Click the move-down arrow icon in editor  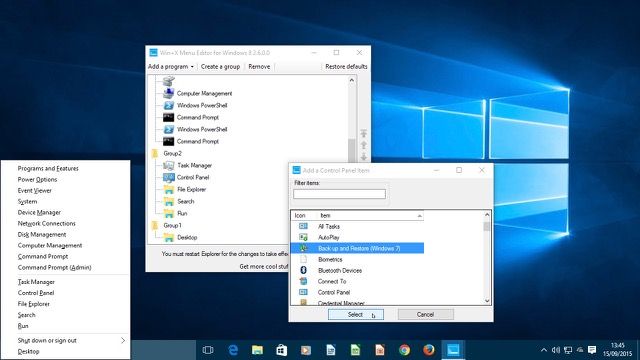(x=364, y=157)
